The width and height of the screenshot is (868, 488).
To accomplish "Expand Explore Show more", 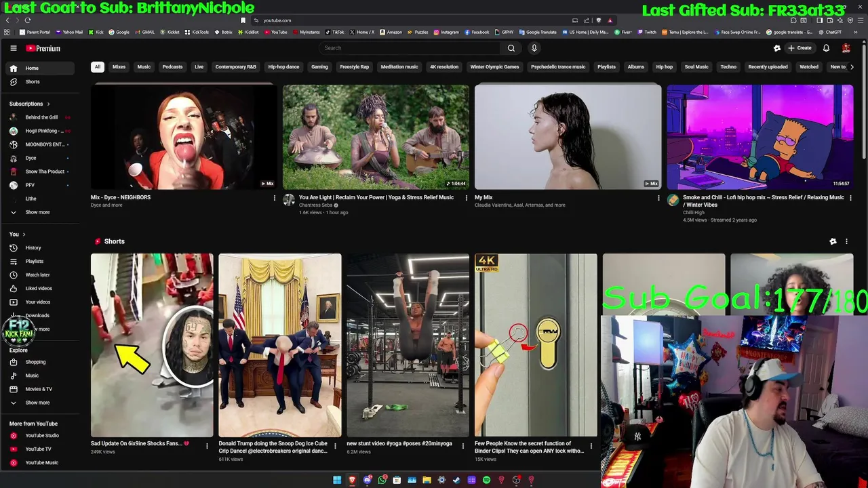I will point(41,403).
